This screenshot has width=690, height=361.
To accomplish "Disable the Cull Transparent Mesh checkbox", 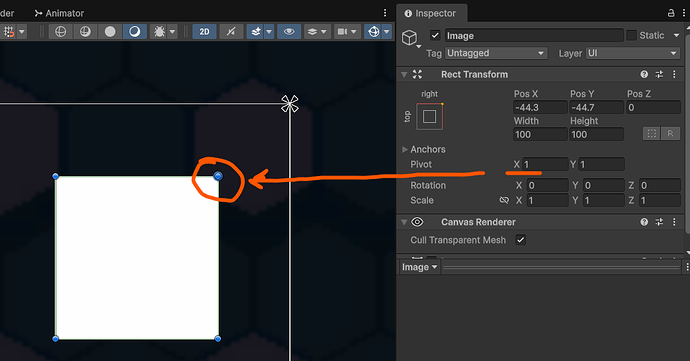I will (x=521, y=240).
